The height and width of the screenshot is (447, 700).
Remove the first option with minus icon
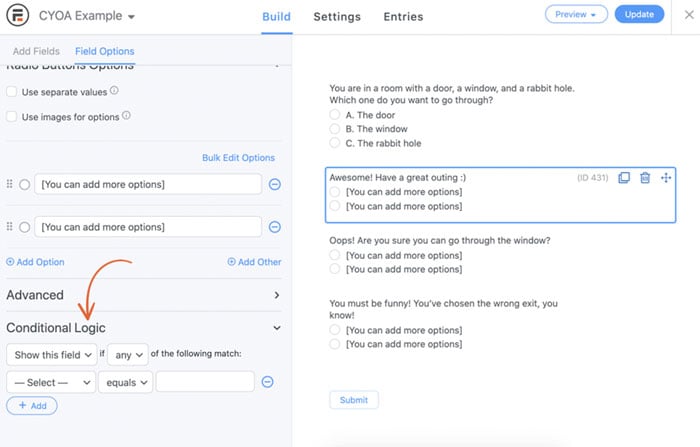click(275, 185)
